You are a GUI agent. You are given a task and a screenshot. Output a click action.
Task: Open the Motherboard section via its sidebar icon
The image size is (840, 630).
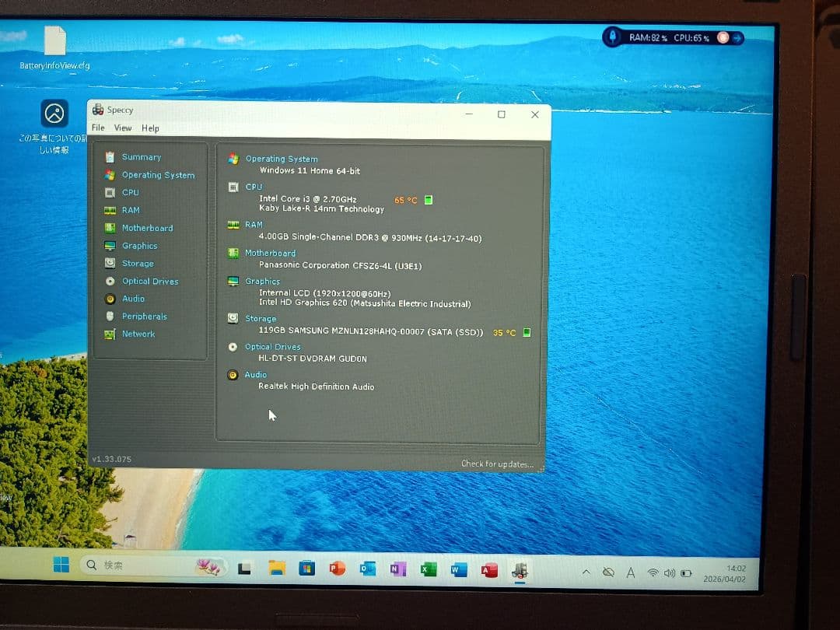pos(110,229)
